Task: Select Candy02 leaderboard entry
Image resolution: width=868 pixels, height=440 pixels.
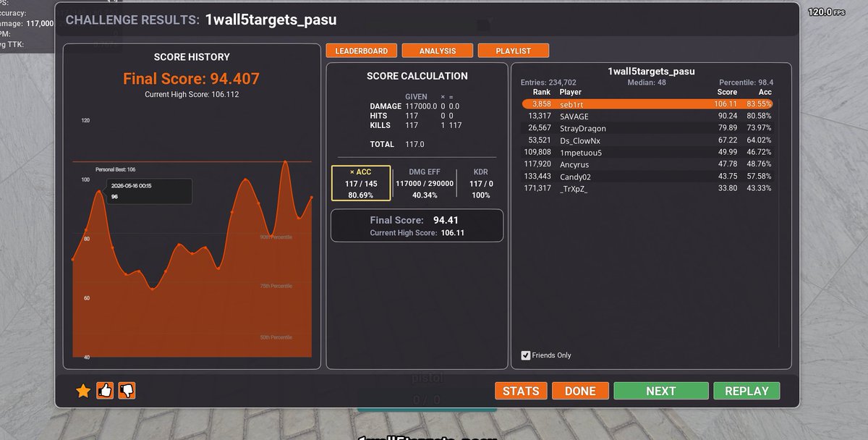Action: tap(647, 176)
